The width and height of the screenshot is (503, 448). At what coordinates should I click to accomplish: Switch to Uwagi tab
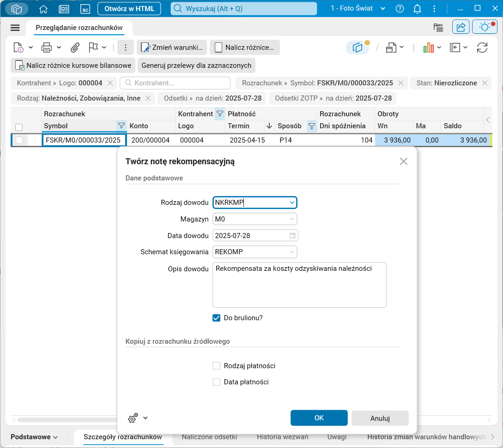pos(337,437)
